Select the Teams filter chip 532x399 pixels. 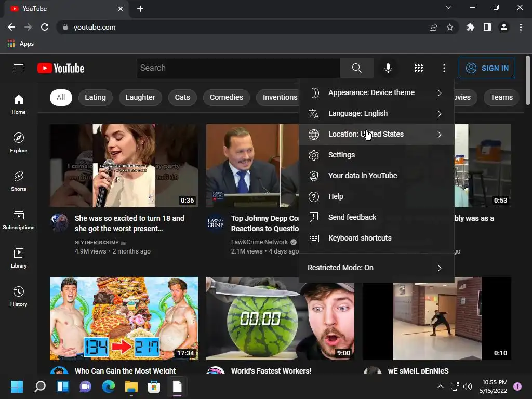click(x=501, y=97)
